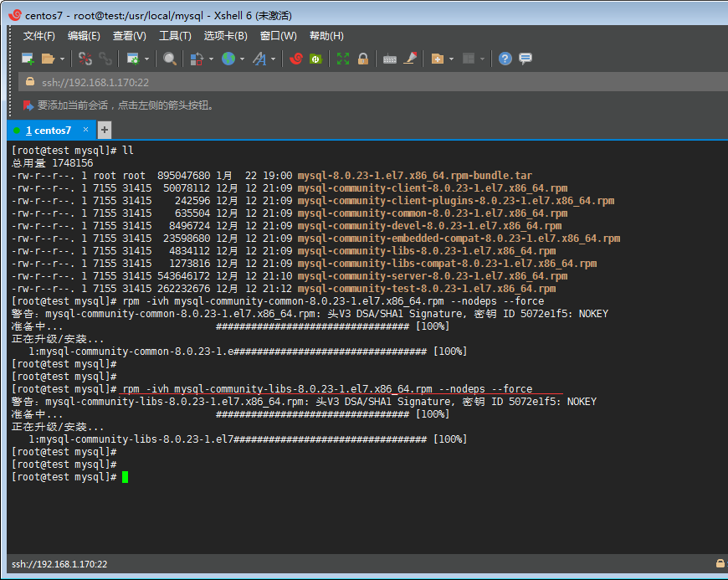Switch to the centos7 session tab

pos(52,131)
